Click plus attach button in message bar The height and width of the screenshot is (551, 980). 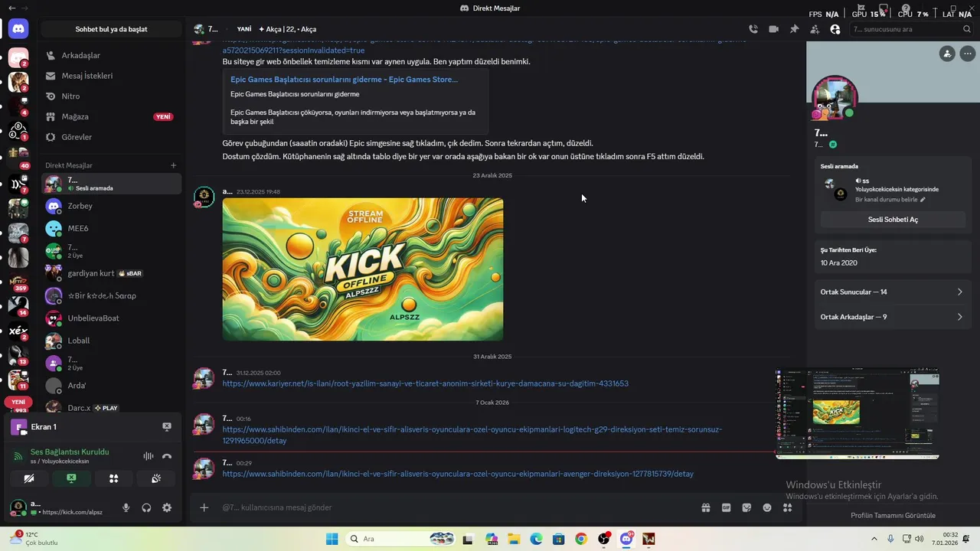204,507
